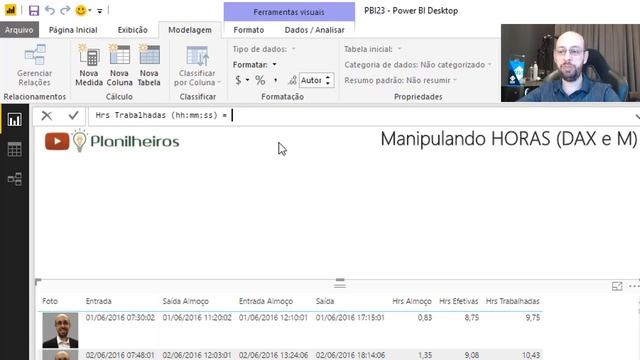The height and width of the screenshot is (360, 640).
Task: Click Gerenciar Relações icon
Action: tap(35, 65)
